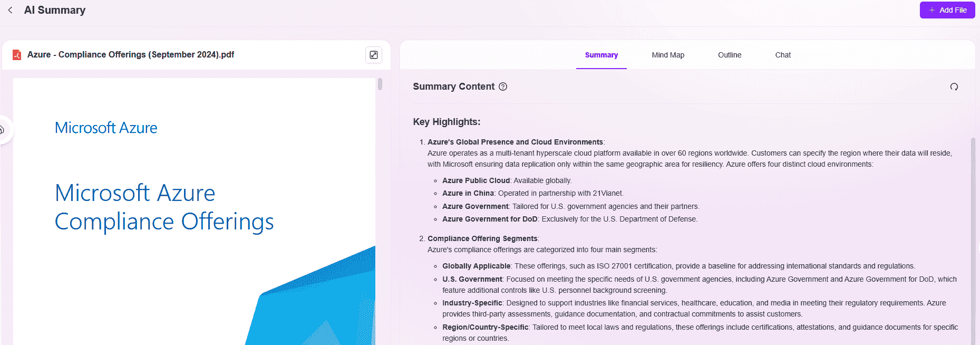The width and height of the screenshot is (980, 345).
Task: Click the 'Summary Content' heading
Action: click(x=454, y=87)
